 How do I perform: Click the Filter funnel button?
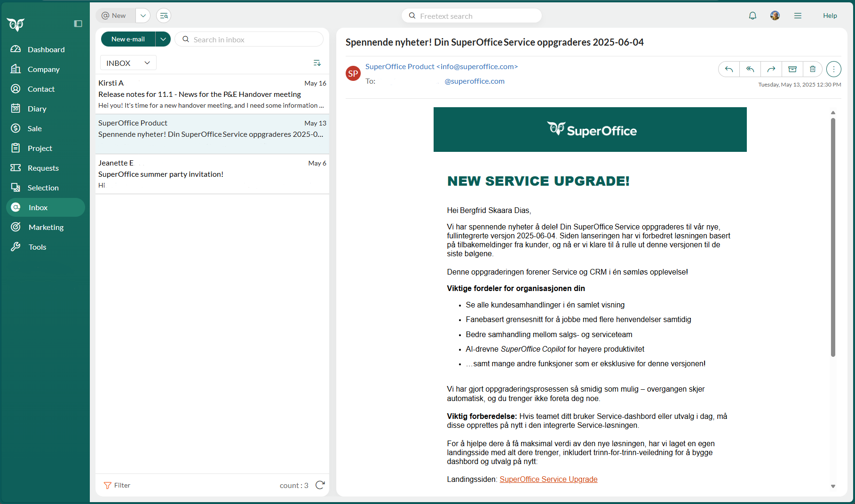coord(117,485)
